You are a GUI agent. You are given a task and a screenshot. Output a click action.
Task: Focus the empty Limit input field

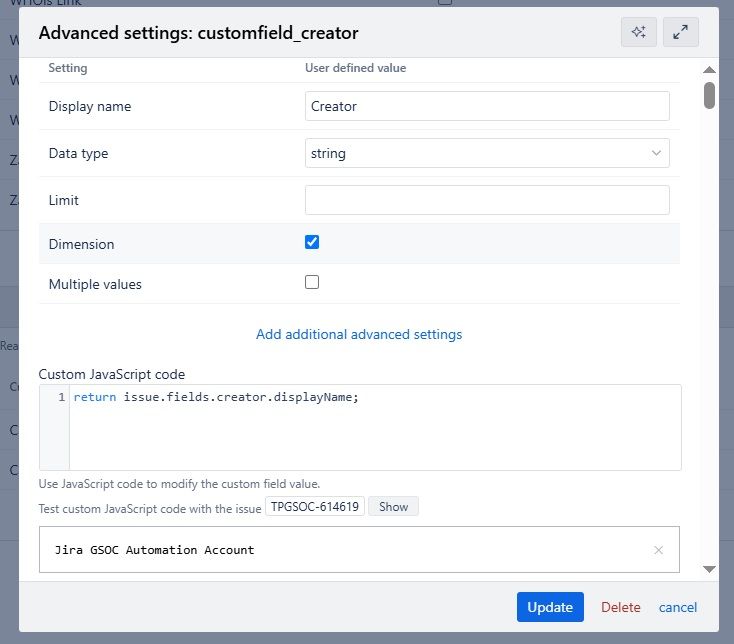click(487, 200)
